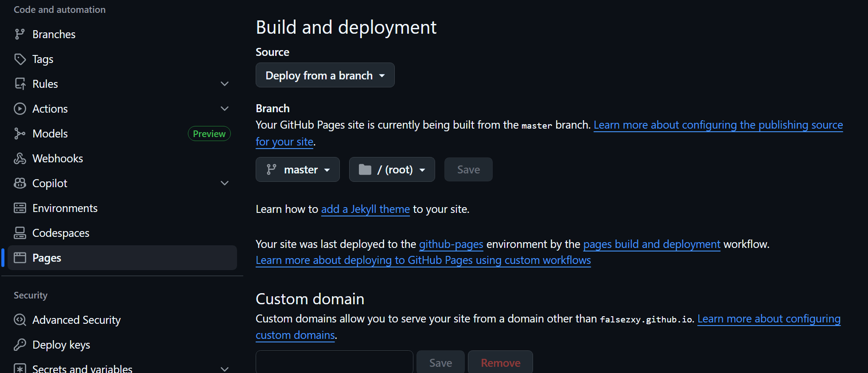The height and width of the screenshot is (373, 868).
Task: Open Branches settings page
Action: (122, 34)
